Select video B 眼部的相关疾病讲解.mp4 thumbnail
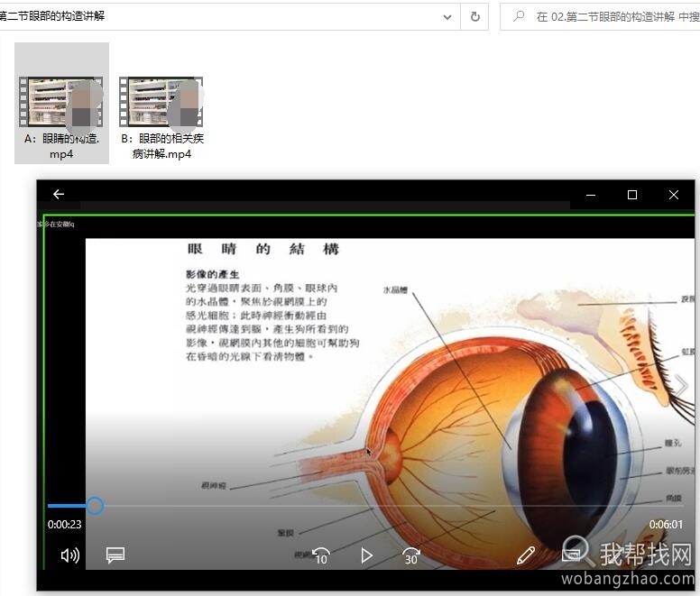700x596 pixels. 161,102
